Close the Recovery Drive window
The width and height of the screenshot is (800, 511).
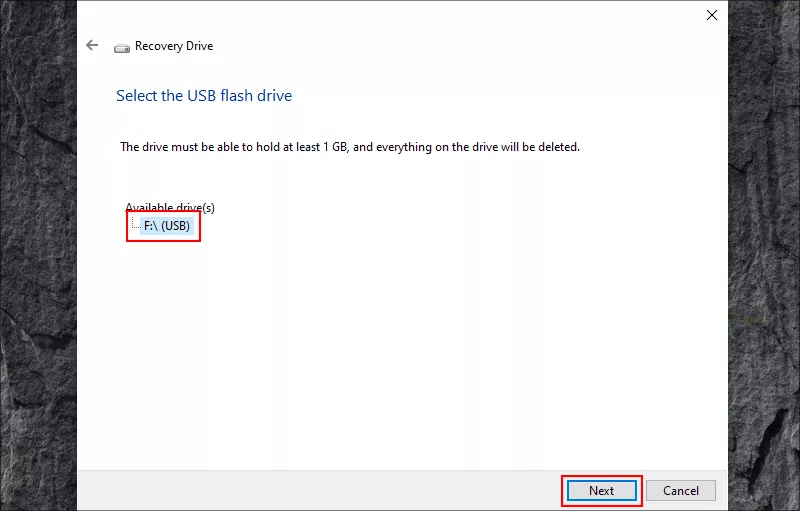coord(712,15)
